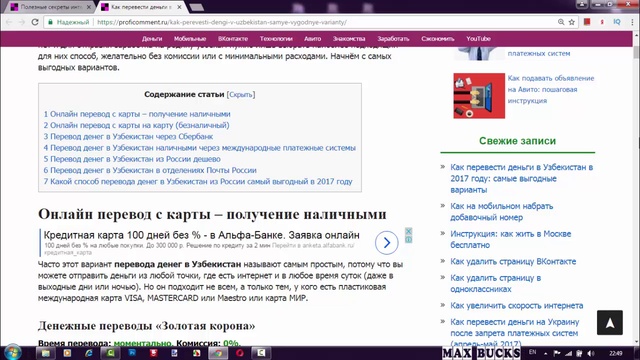Open the Camtasia recorder taskbar icon
The width and height of the screenshot is (640, 360).
point(261,353)
